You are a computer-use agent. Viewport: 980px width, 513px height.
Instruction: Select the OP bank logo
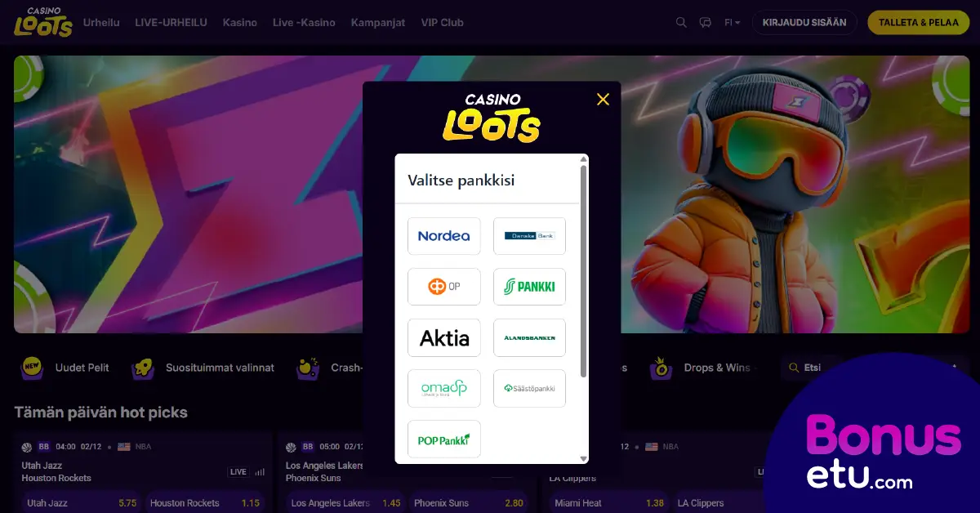pos(444,287)
